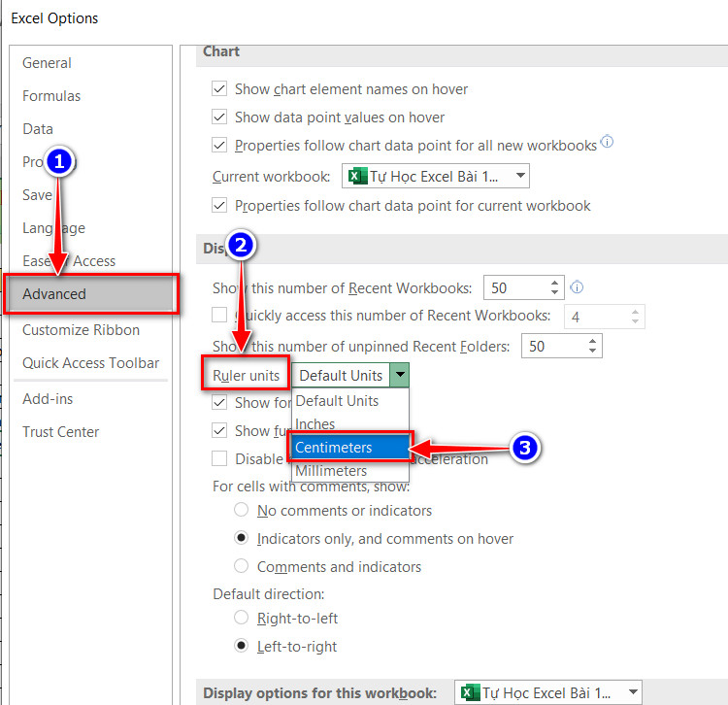Choose Left-to-right default direction
Screen dimensions: 728x705
tap(241, 646)
